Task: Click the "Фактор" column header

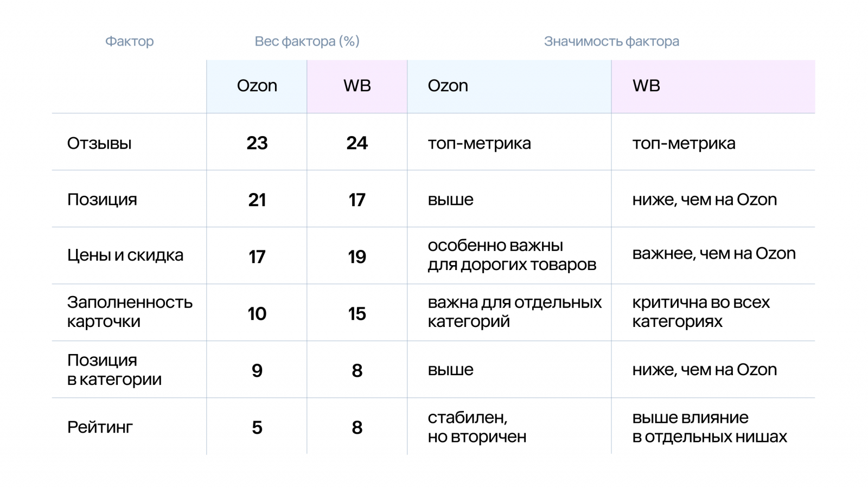Action: coord(129,41)
